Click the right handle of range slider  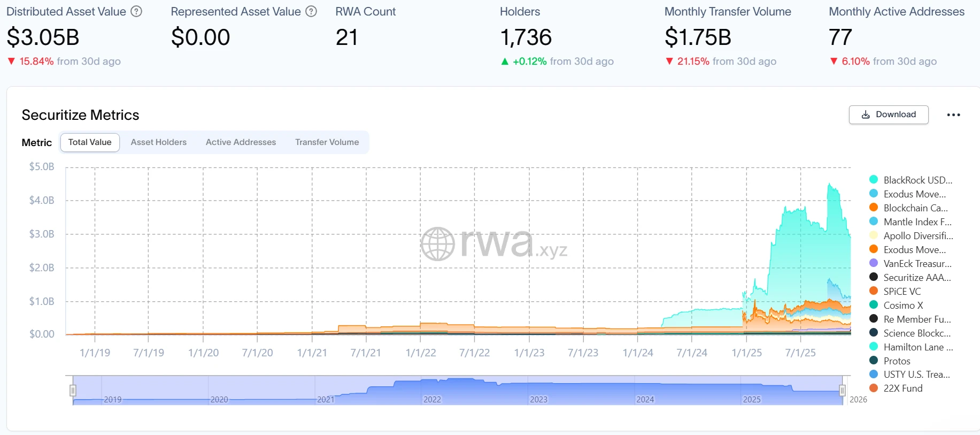click(842, 391)
